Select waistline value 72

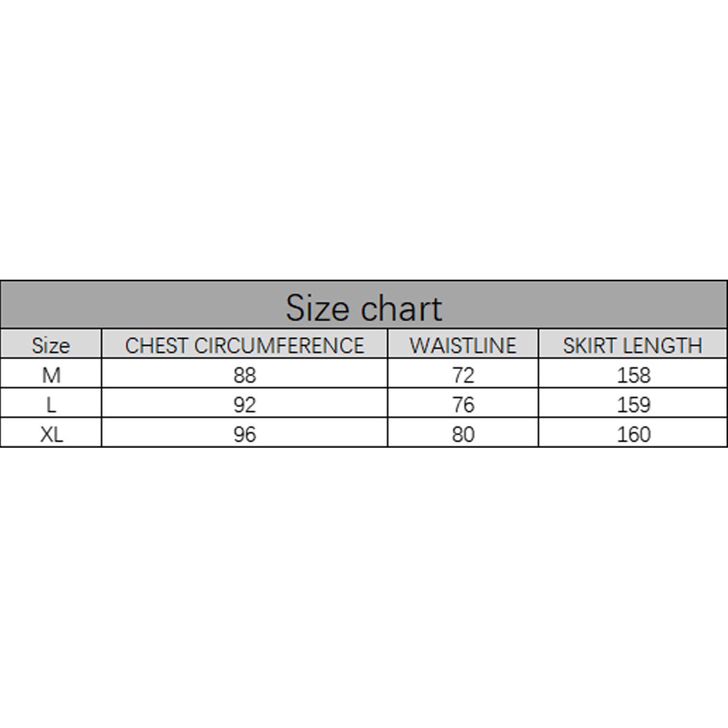[463, 375]
